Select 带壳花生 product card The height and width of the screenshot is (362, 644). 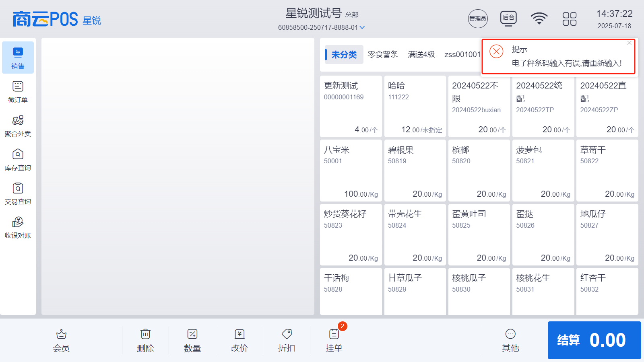point(415,235)
